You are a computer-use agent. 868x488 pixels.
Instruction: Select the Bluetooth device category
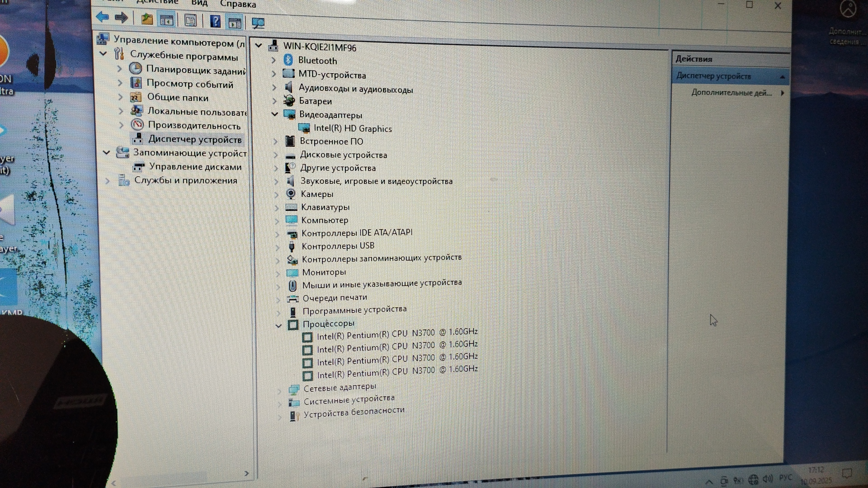pos(317,61)
